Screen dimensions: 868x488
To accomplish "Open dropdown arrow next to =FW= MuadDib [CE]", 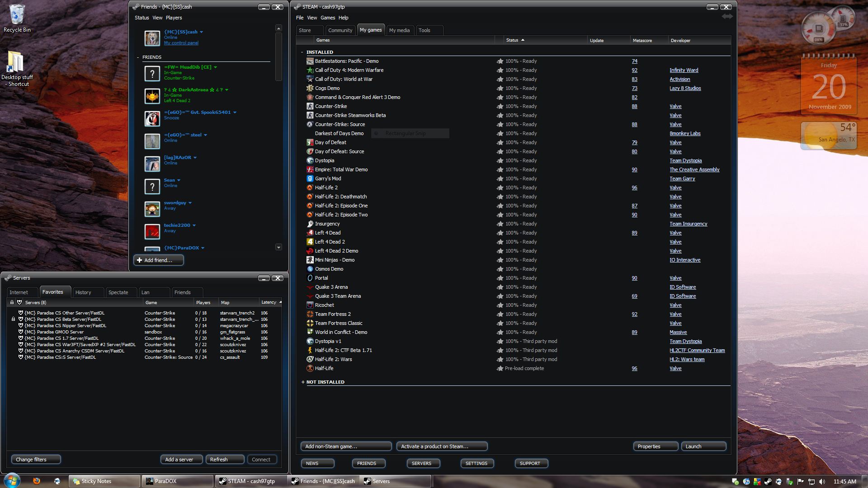I will pos(215,67).
